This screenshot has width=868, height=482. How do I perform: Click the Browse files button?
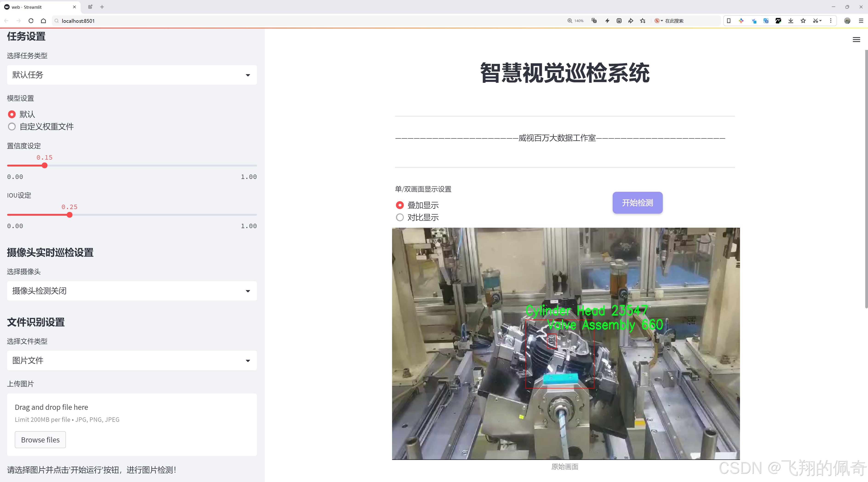click(40, 439)
